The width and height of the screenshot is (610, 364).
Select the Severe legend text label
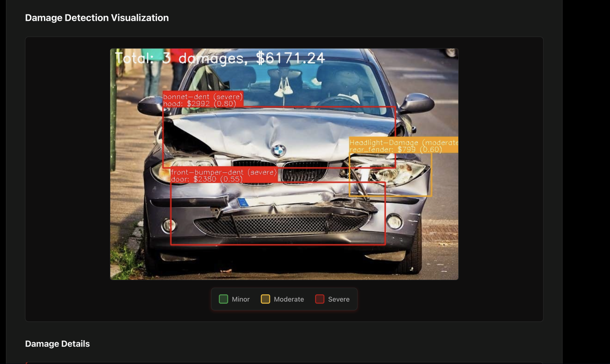(x=339, y=299)
